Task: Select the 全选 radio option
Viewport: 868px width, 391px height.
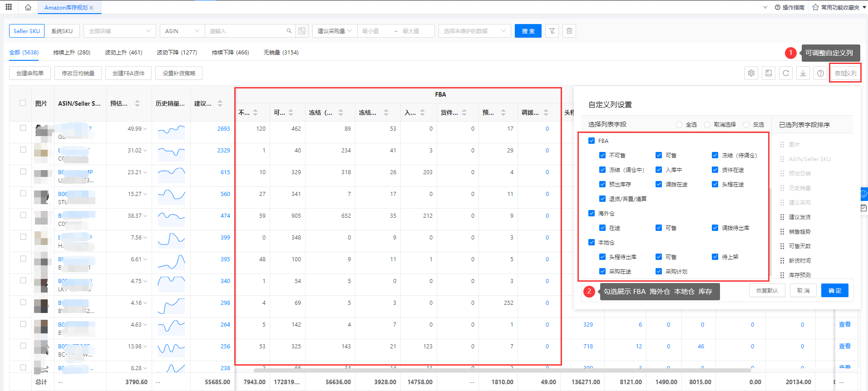Action: pyautogui.click(x=679, y=125)
